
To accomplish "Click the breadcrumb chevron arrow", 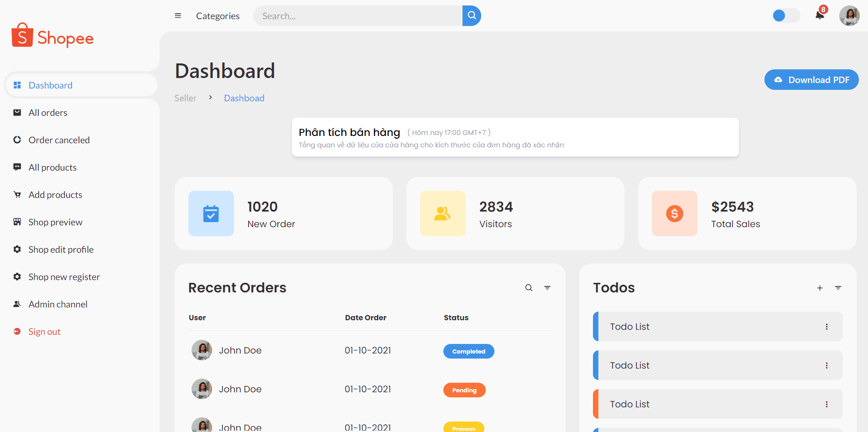I will click(210, 98).
